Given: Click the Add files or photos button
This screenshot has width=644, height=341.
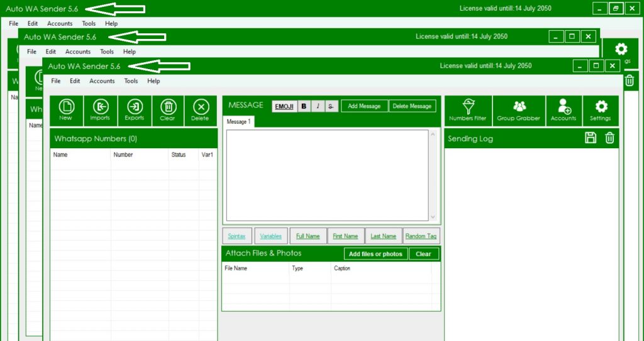Looking at the screenshot, I should (x=375, y=254).
